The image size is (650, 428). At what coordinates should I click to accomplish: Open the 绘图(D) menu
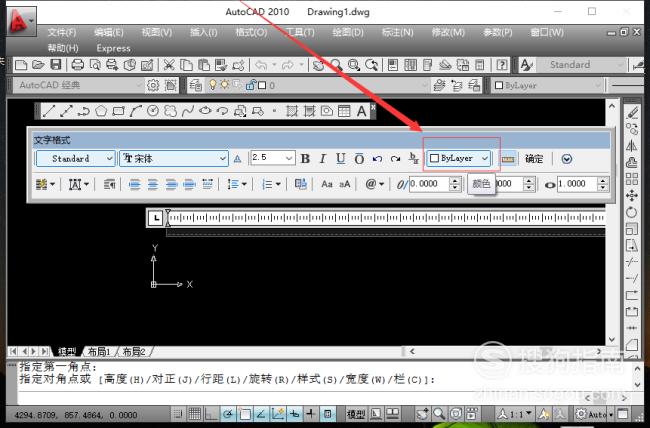pos(348,32)
